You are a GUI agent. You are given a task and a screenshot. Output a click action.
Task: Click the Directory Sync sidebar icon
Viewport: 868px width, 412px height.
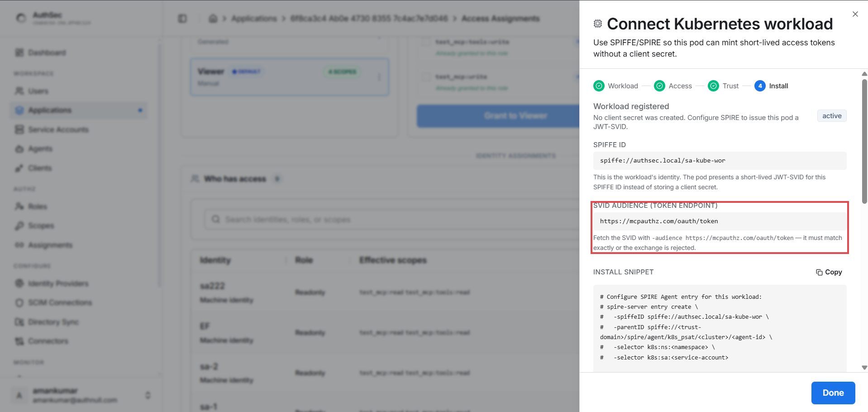pyautogui.click(x=19, y=322)
